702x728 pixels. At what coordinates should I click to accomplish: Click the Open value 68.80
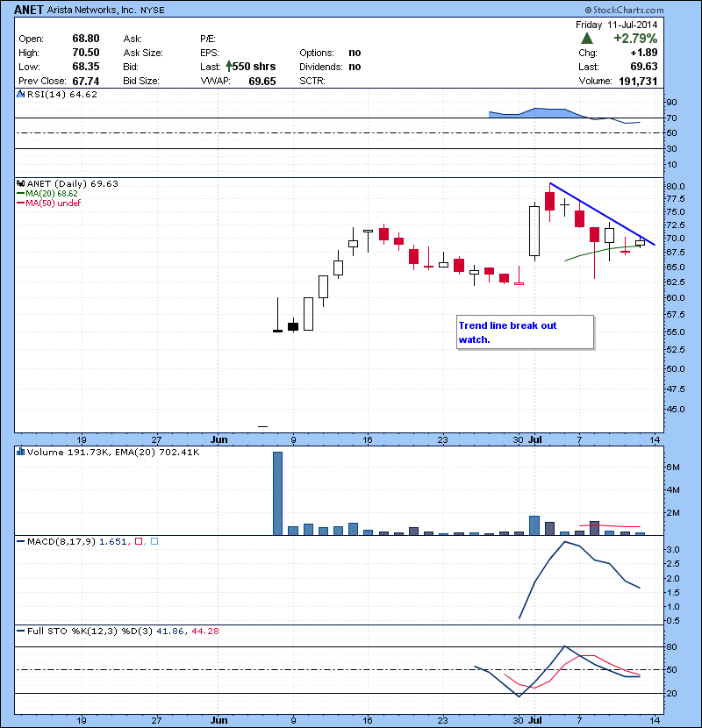coord(86,39)
